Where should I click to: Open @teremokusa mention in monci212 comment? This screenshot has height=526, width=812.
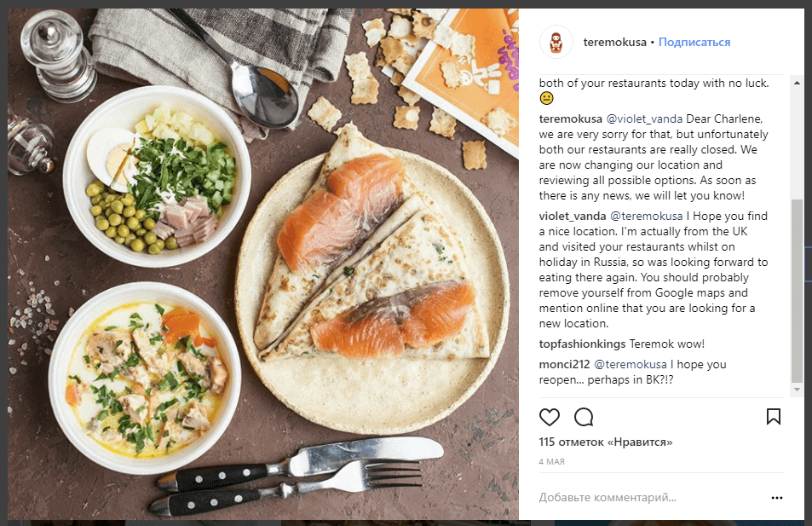[631, 364]
